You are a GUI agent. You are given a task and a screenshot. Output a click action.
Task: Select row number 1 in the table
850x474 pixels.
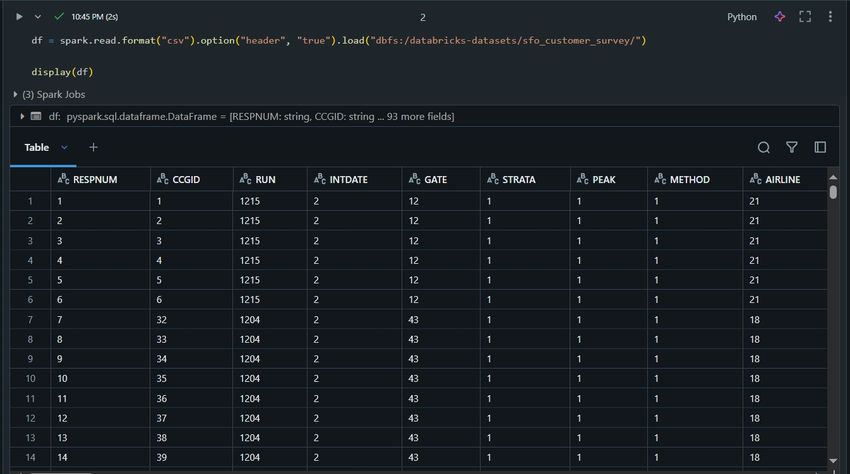click(x=30, y=201)
